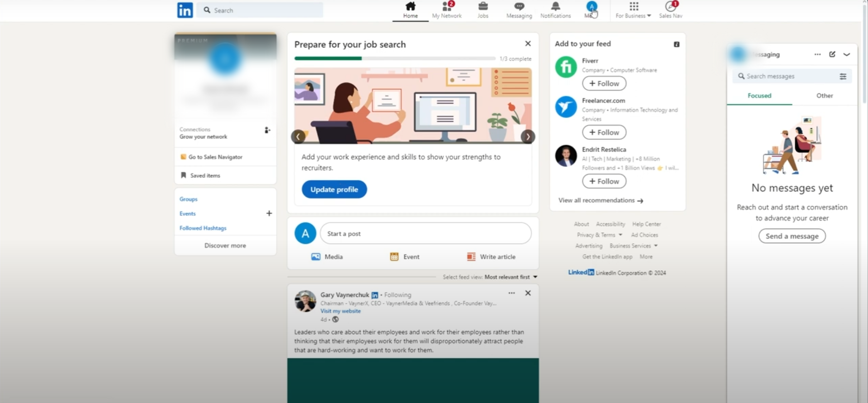Open messaging panel options ellipsis

click(x=817, y=54)
